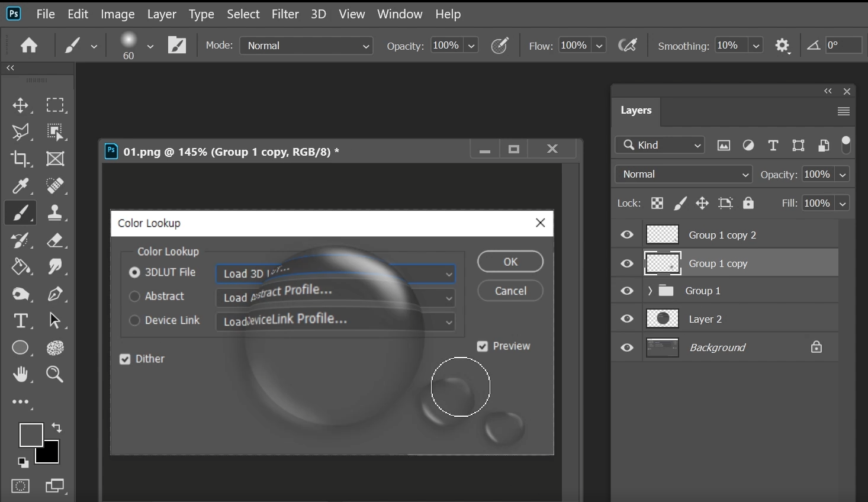This screenshot has height=502, width=868.
Task: Select the Clone Stamp tool
Action: pos(55,213)
